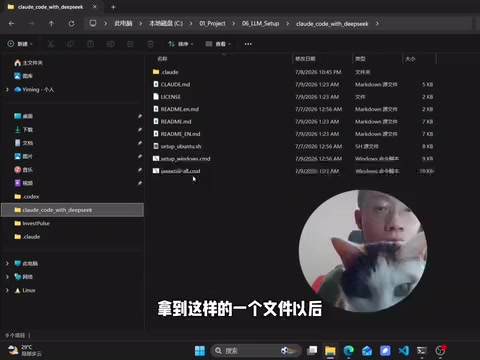Open 文档 Documents in the sidebar
The image size is (480, 360).
coord(23,143)
